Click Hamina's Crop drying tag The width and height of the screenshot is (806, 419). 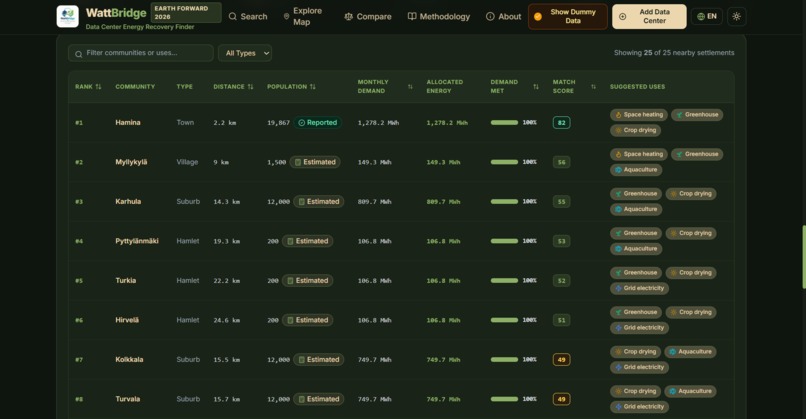635,131
